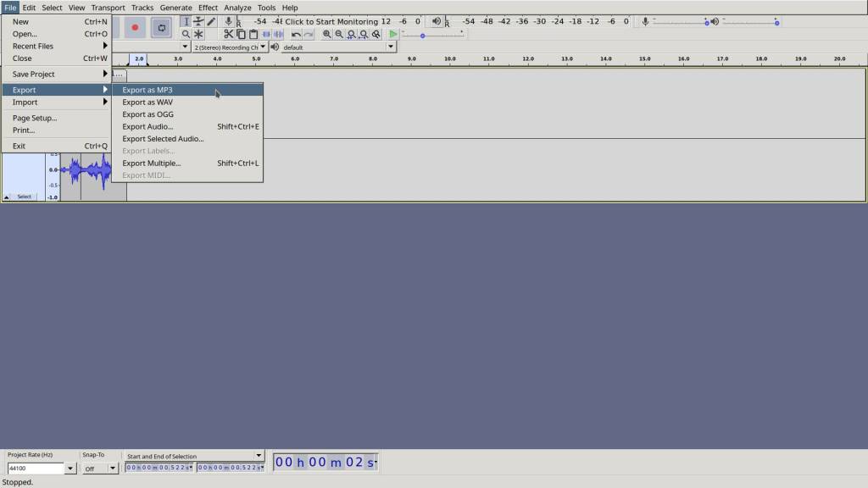This screenshot has height=488, width=868.
Task: Click speaker icon beside default output device
Action: [x=275, y=47]
